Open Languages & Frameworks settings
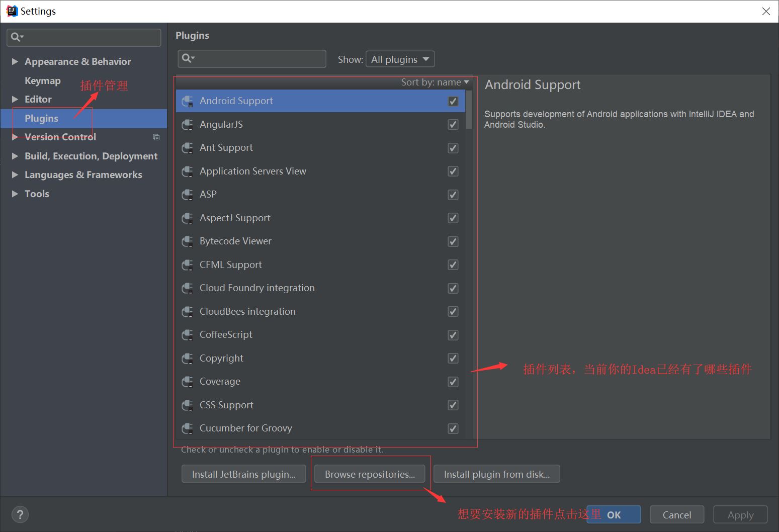 coord(83,174)
